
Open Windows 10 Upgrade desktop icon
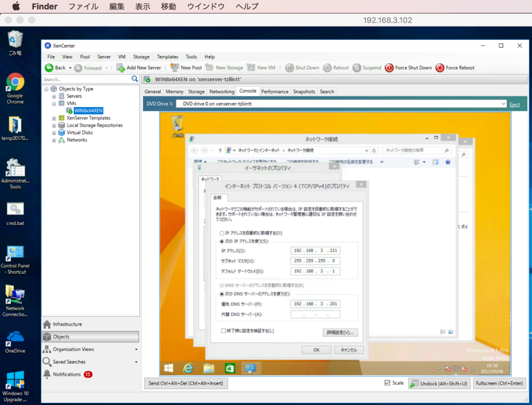tap(15, 386)
